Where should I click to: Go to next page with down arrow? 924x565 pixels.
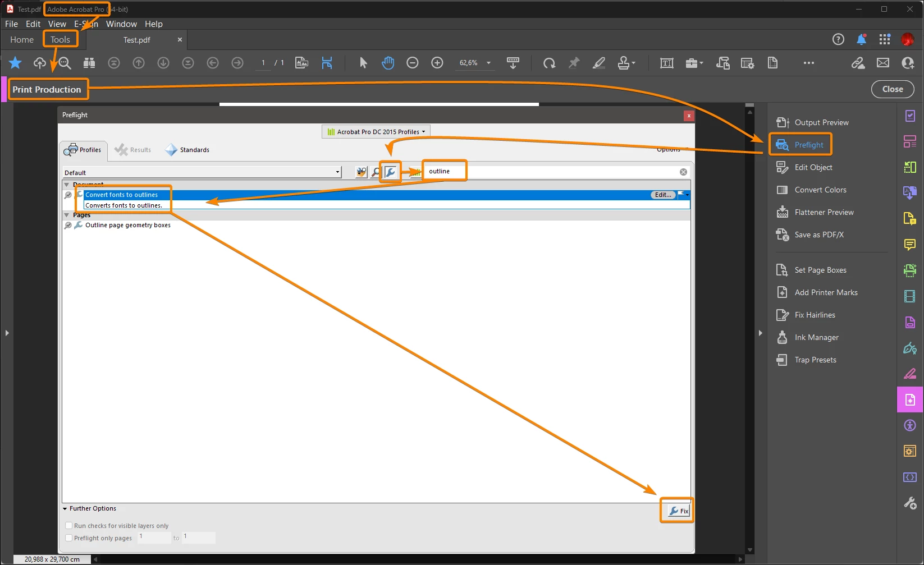[x=163, y=63]
